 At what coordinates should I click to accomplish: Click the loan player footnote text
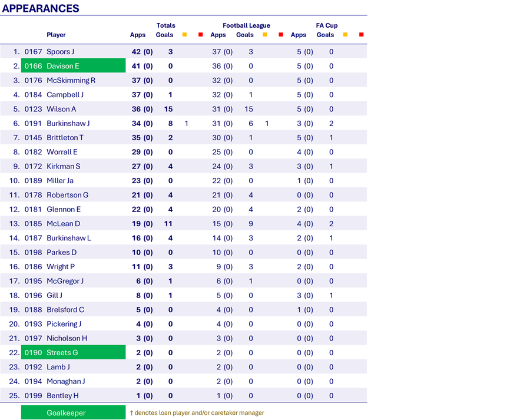pyautogui.click(x=197, y=412)
